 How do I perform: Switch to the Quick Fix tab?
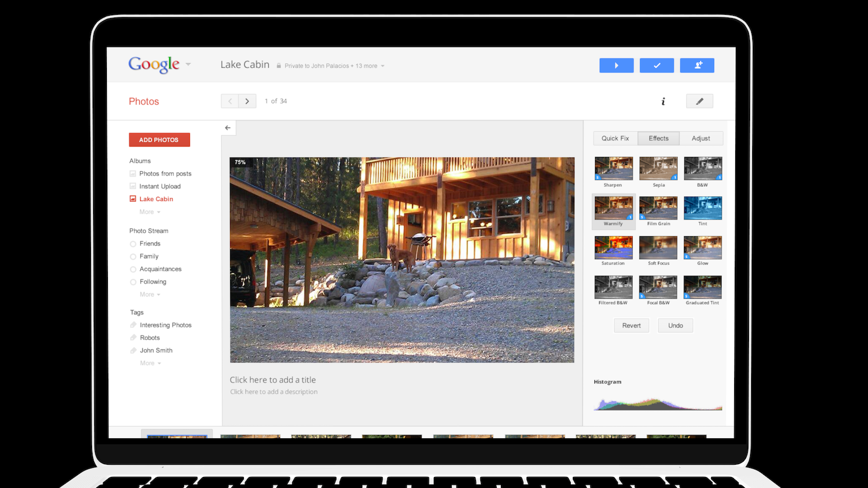pyautogui.click(x=615, y=139)
